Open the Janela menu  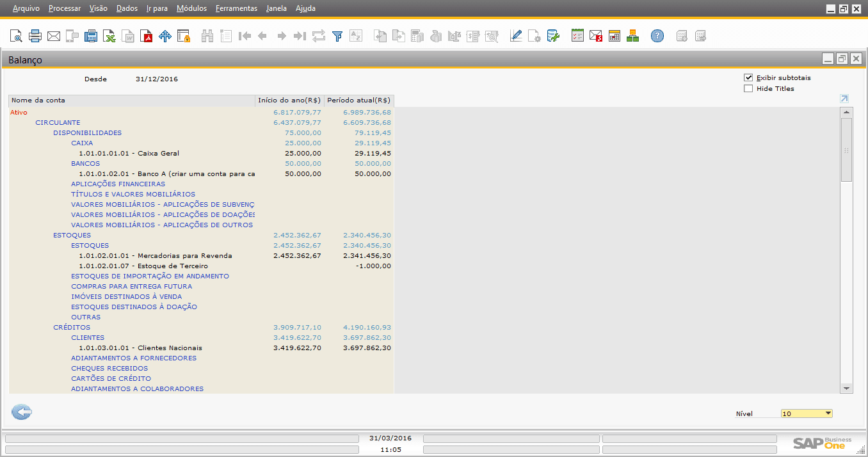(x=277, y=8)
